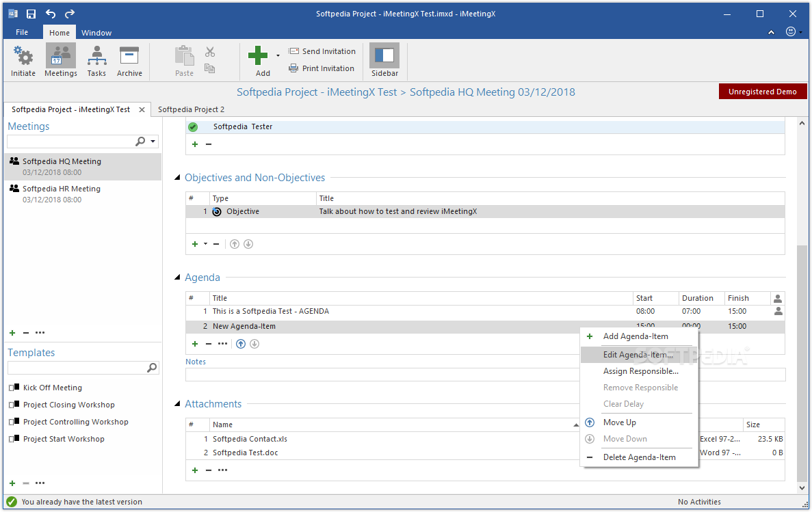Screen dimensions: 812x512
Task: Click the Cut scissors icon
Action: [210, 52]
